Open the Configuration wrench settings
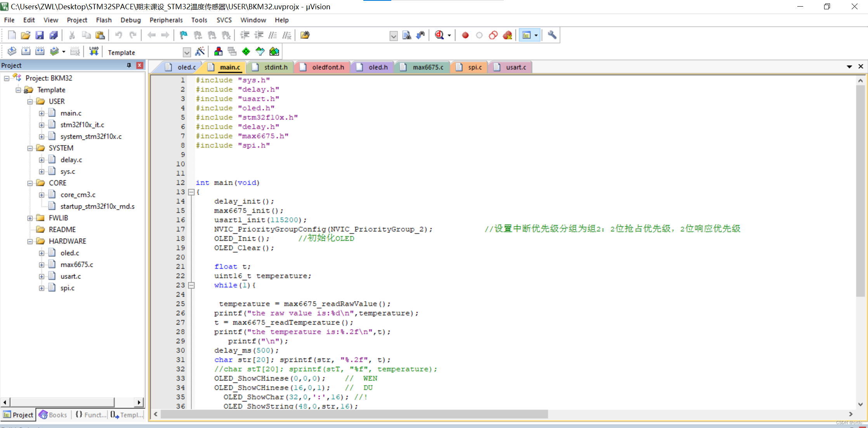Screen dimensions: 868x428 [x=551, y=35]
